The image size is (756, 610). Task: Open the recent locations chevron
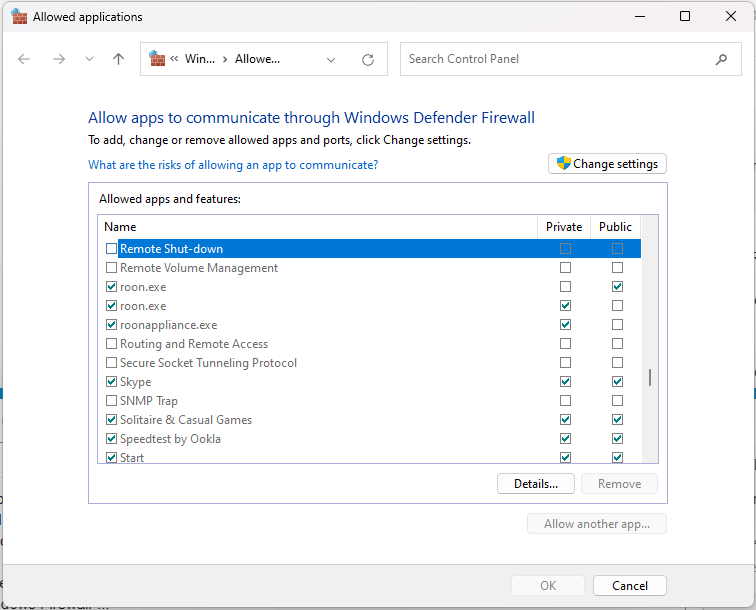coord(89,59)
